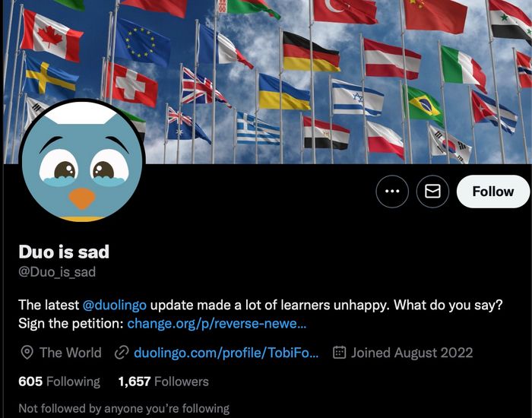Click the Canadian flag in the banner
This screenshot has height=418, width=532.
tap(52, 36)
